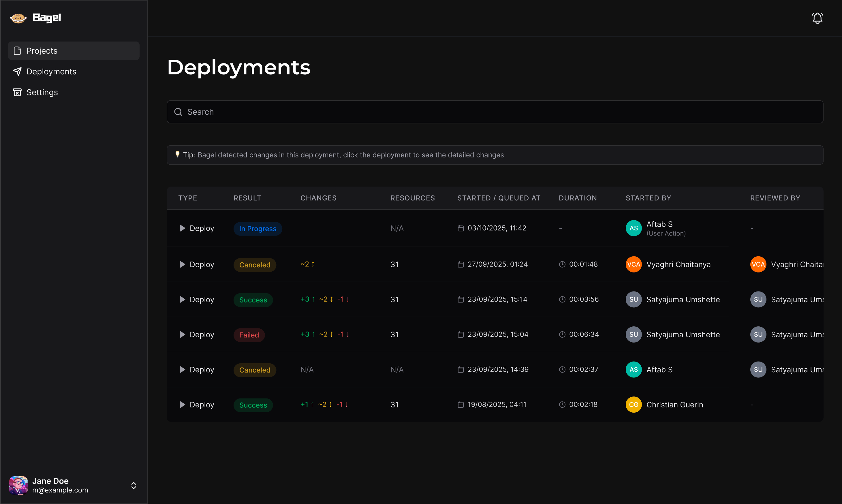Expand the 23/09/2025, 14:39 Canceled deployment row
The image size is (842, 504).
point(182,370)
